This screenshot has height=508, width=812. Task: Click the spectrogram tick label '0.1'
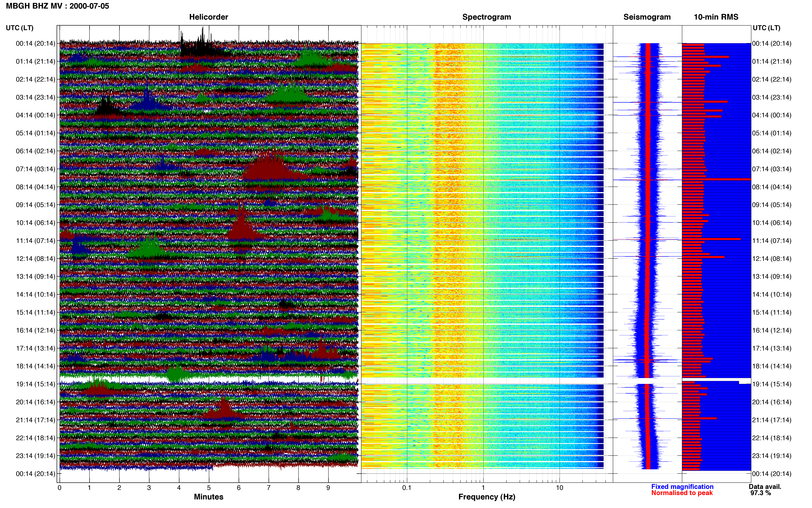407,488
